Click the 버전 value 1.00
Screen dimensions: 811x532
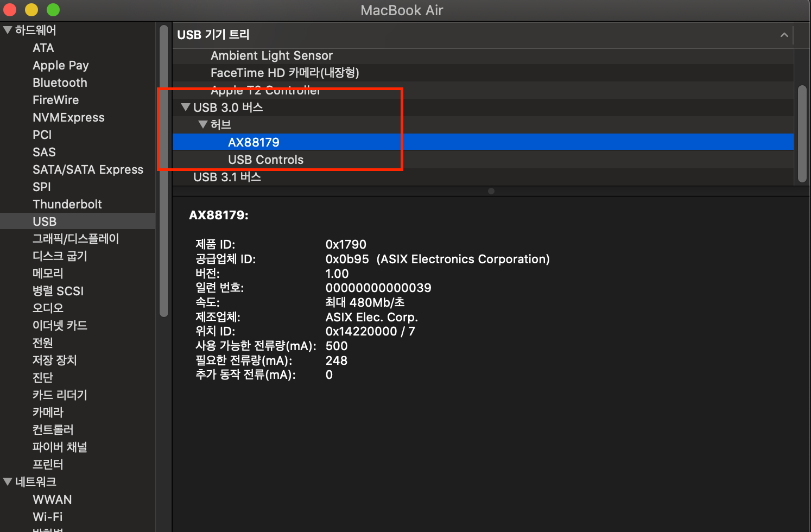pyautogui.click(x=337, y=274)
